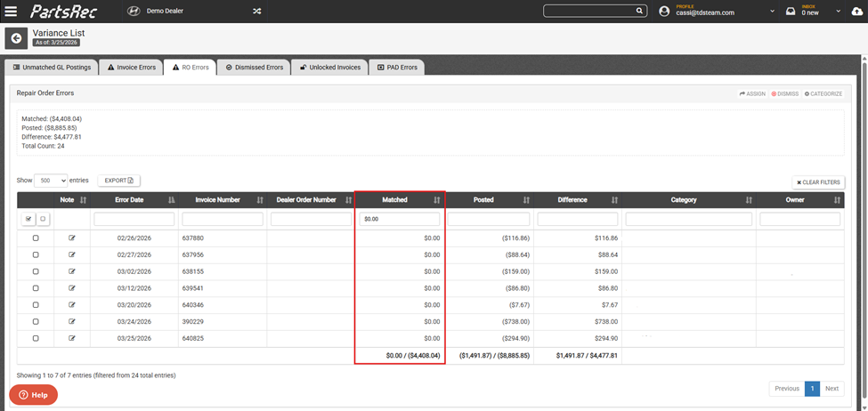Open the hamburger main menu
The height and width of the screenshot is (411, 868).
[x=11, y=11]
